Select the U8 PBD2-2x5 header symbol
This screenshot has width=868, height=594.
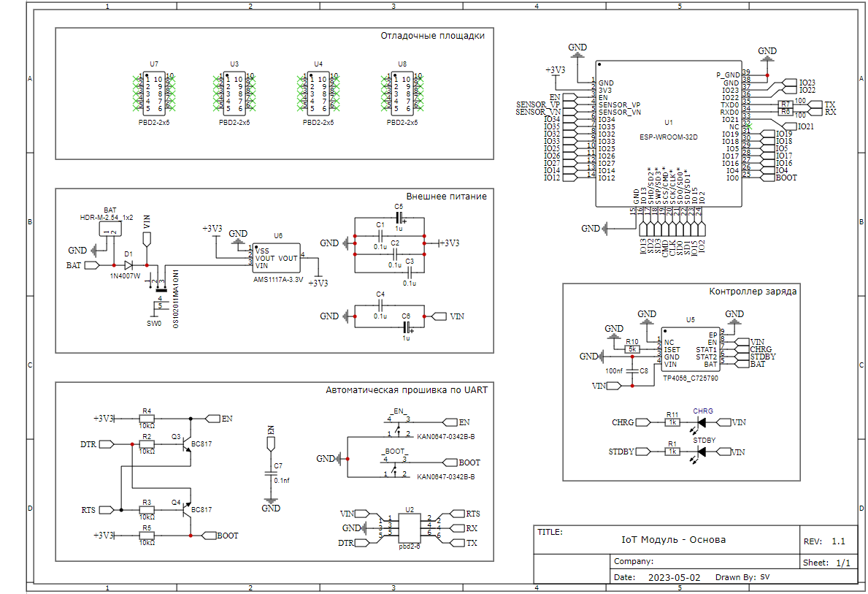click(402, 93)
